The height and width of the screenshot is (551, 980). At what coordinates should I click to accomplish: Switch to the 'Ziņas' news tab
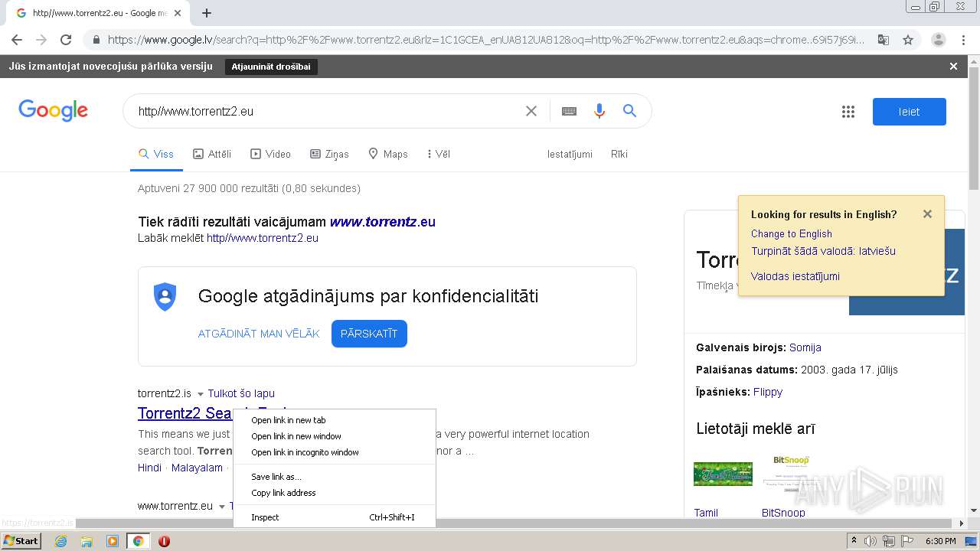329,154
